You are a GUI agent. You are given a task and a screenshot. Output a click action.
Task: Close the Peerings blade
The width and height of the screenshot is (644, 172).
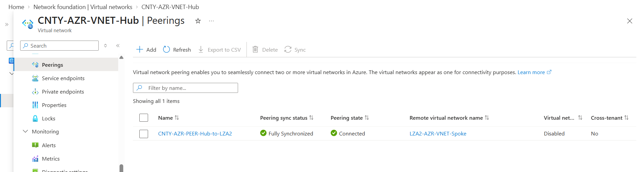(x=630, y=21)
